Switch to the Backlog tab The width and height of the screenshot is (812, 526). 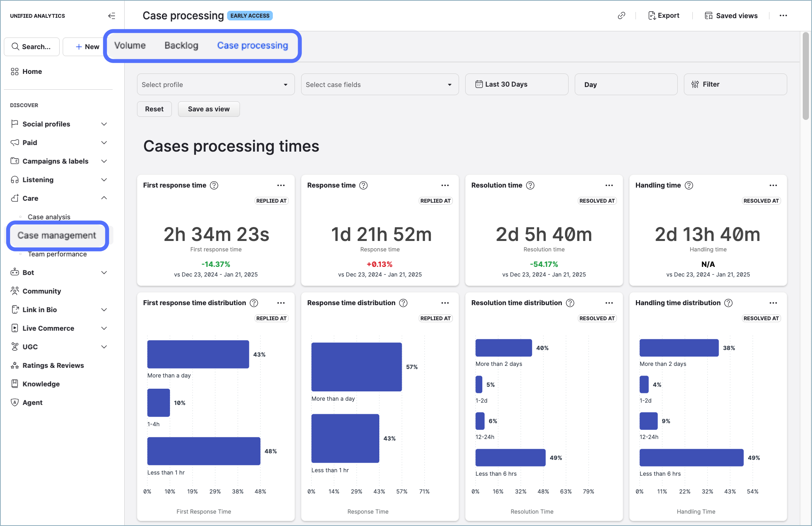point(181,46)
